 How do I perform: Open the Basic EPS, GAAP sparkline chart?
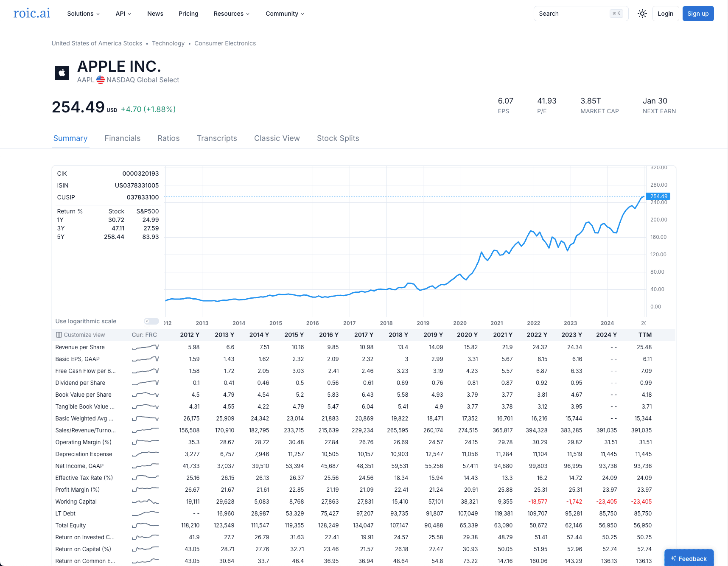click(x=145, y=359)
